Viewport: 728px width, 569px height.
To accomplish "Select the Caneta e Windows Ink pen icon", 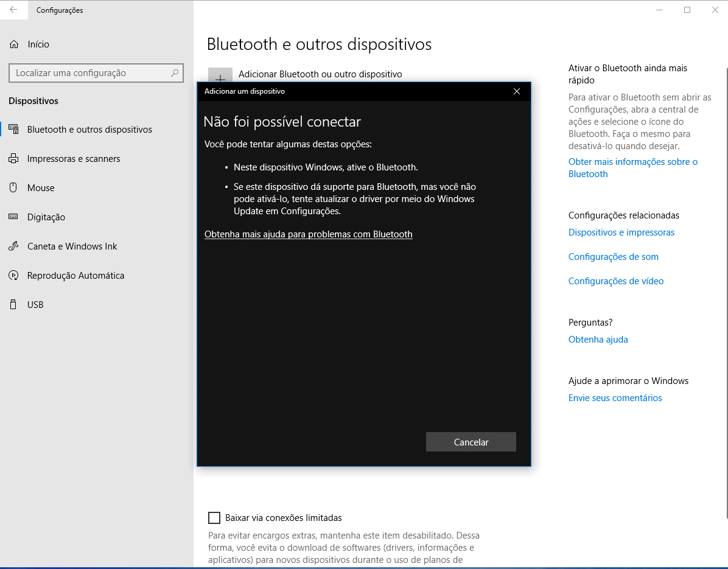I will [13, 246].
